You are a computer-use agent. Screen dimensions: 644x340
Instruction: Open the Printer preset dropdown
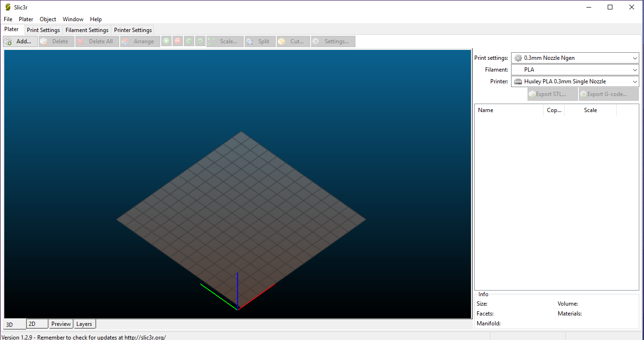pyautogui.click(x=575, y=81)
